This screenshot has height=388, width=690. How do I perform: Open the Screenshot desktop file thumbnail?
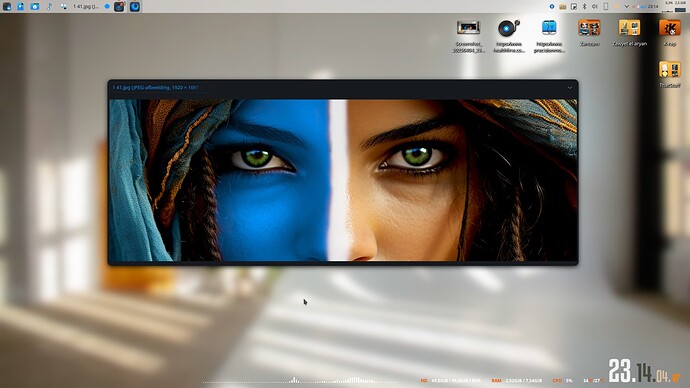[x=468, y=28]
